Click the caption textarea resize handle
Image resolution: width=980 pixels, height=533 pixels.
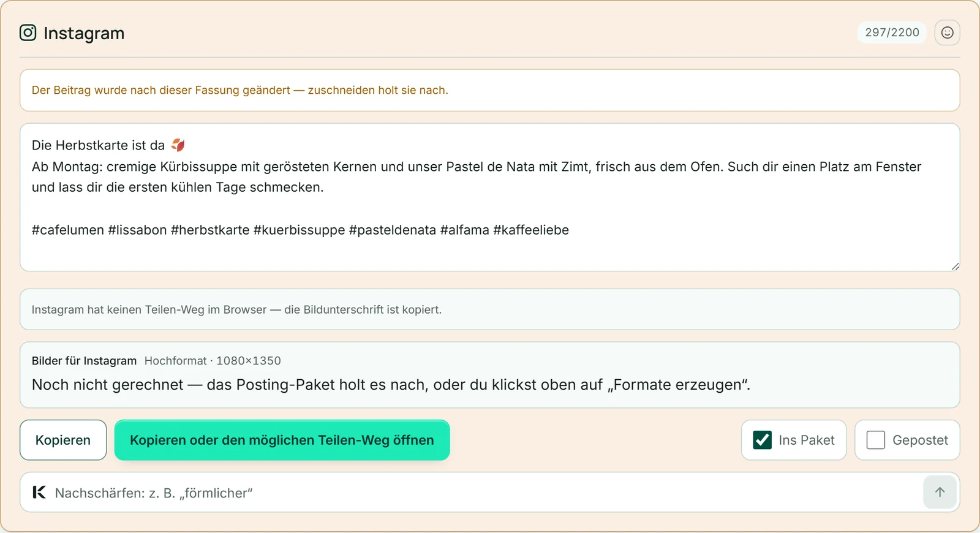point(955,266)
